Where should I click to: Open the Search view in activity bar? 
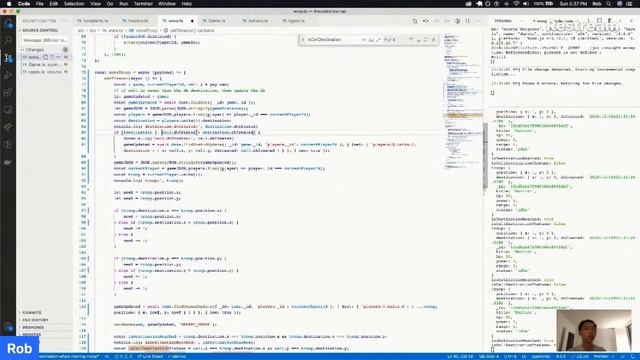coord(8,40)
